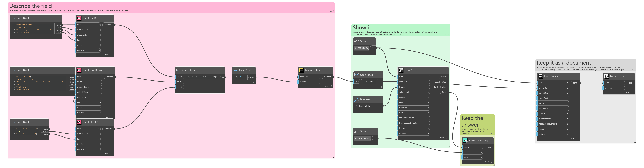The width and height of the screenshot is (644, 168).
Task: Click chevron on Input.TextBox placeholder port
Action: pos(99,35)
